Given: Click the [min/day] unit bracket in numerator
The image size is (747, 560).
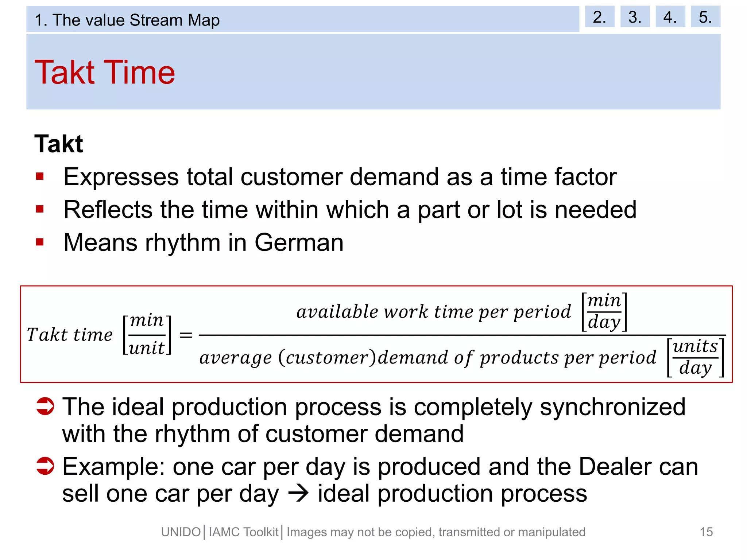Looking at the screenshot, I should click(x=604, y=312).
